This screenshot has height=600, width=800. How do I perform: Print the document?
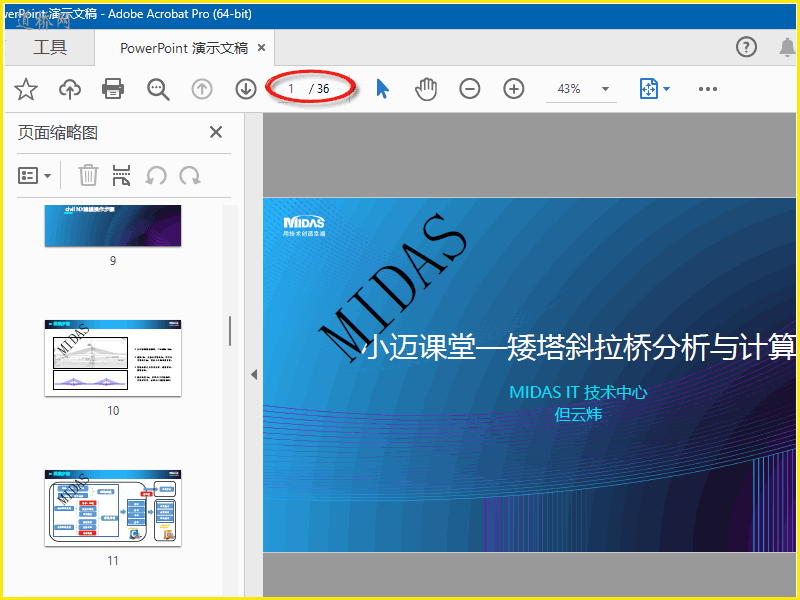click(x=113, y=89)
